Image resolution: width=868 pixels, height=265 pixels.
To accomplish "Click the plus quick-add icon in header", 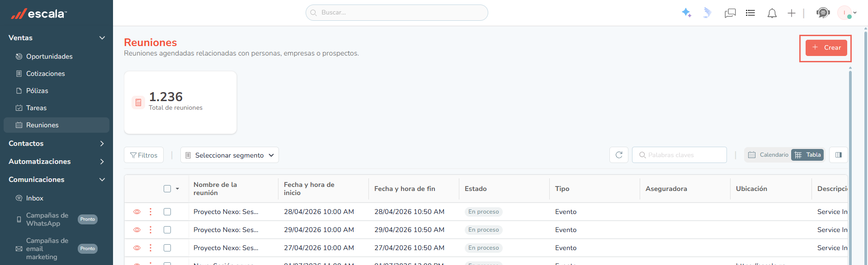I will pos(791,13).
